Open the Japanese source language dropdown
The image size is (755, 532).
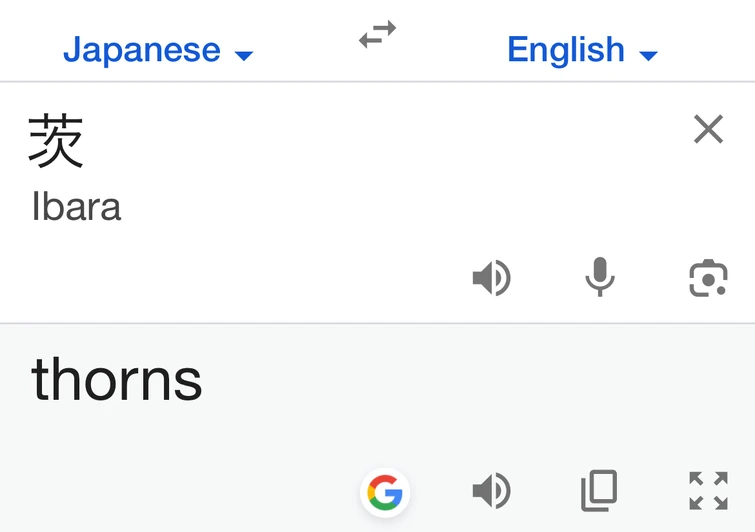pyautogui.click(x=158, y=50)
